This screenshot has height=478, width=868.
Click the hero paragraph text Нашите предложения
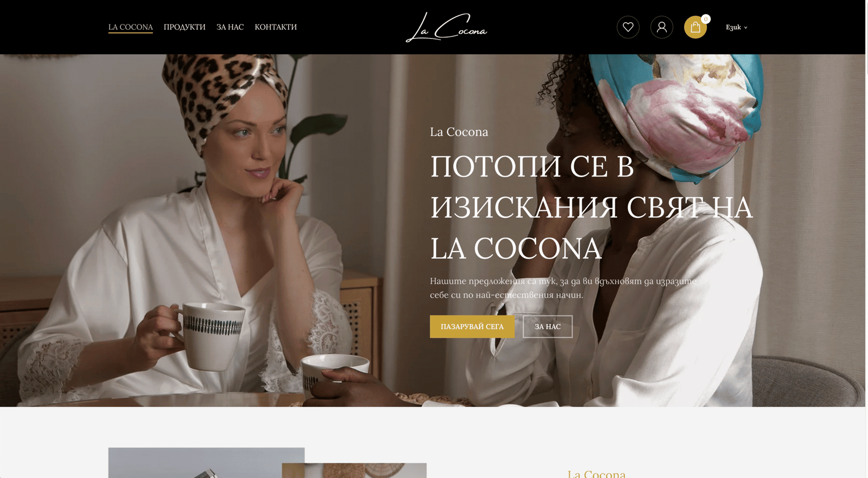point(563,288)
